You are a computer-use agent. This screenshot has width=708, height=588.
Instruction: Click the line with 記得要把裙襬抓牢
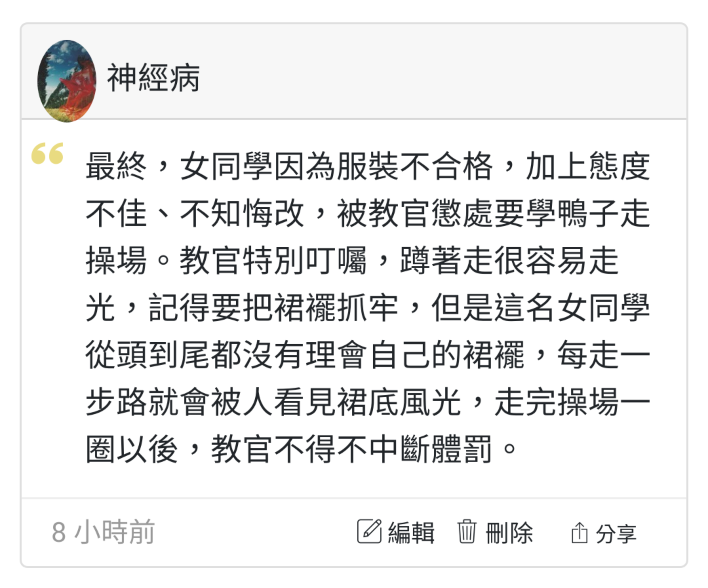[368, 308]
